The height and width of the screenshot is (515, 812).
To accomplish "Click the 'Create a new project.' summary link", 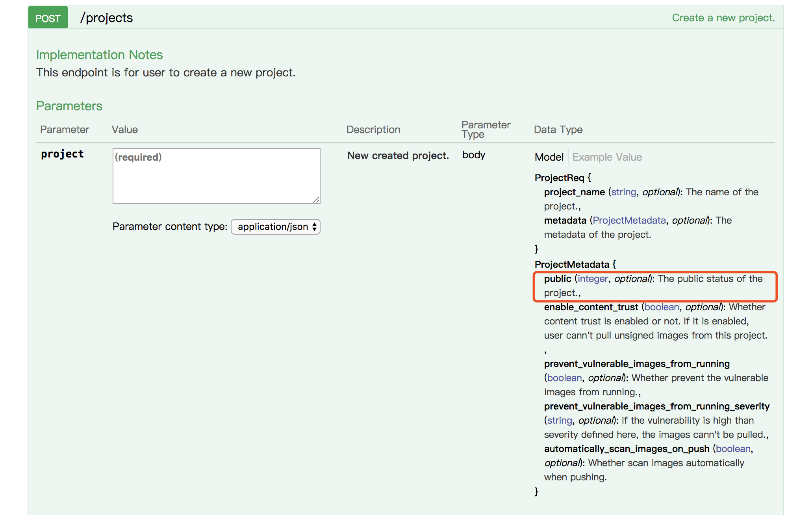I will (723, 18).
